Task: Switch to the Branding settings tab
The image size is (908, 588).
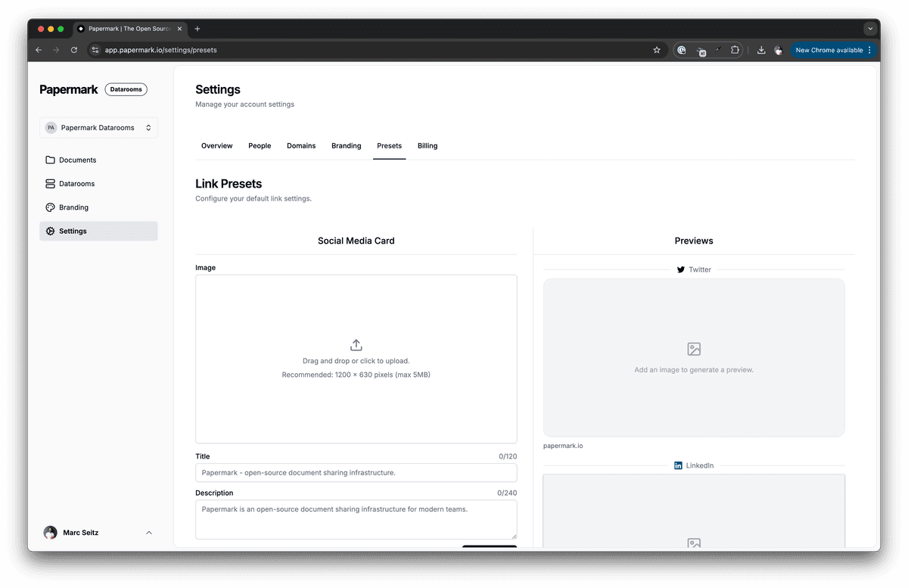Action: [347, 145]
